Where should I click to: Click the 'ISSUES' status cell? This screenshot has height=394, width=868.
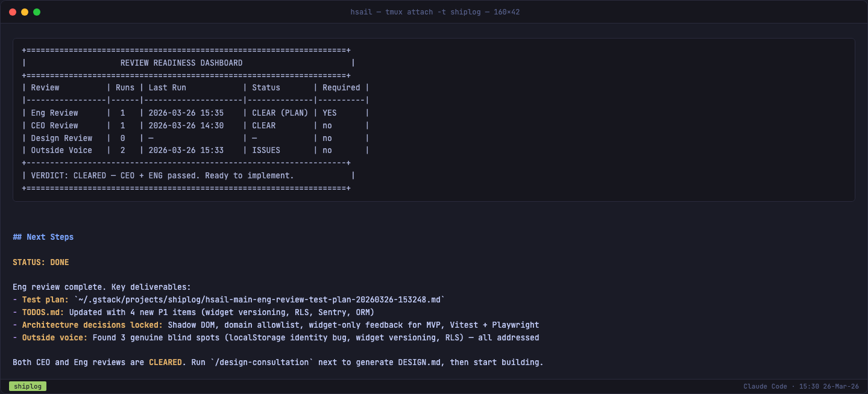(266, 151)
